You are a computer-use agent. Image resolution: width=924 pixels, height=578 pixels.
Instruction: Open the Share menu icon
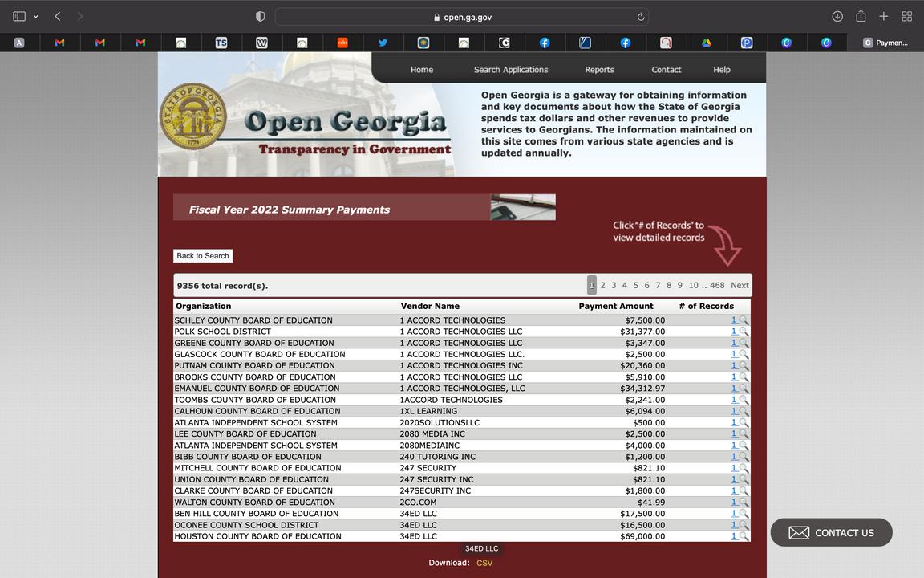tap(861, 16)
